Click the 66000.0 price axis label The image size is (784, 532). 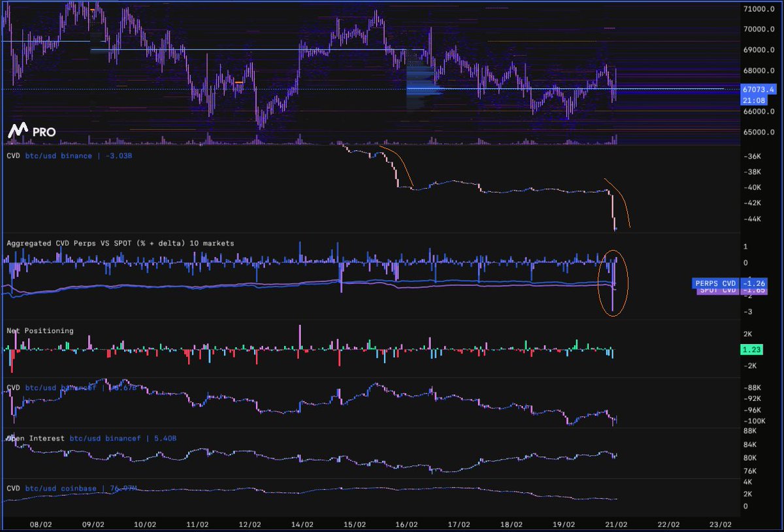(759, 112)
